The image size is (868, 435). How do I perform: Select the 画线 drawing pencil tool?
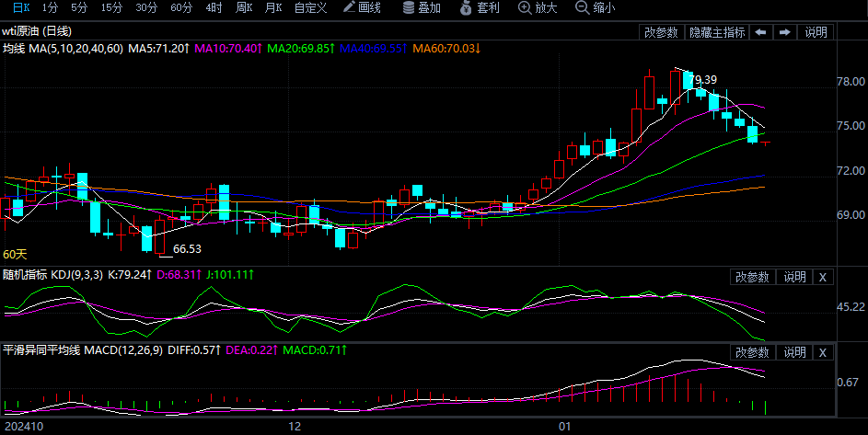[x=361, y=7]
